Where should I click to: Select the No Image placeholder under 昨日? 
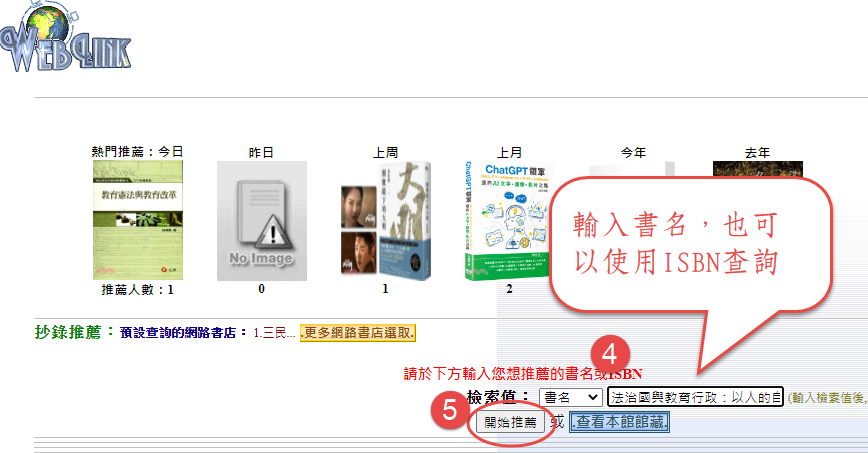tap(262, 221)
